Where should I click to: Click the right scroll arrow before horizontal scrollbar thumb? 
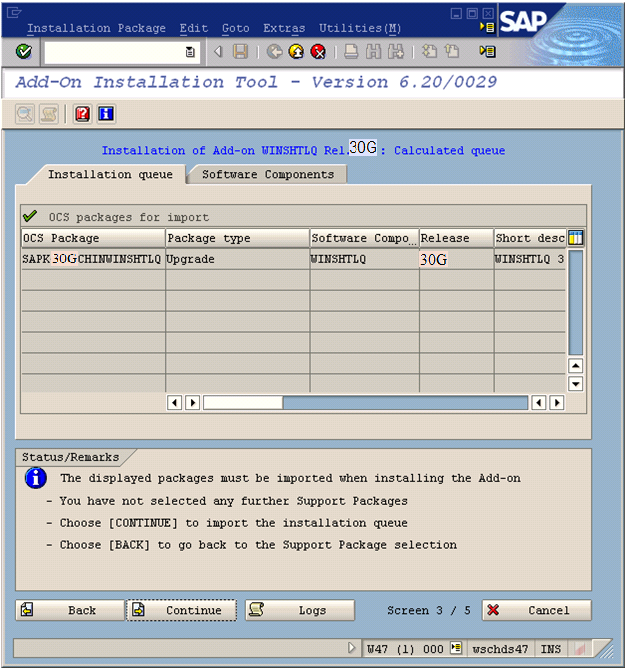pyautogui.click(x=193, y=403)
